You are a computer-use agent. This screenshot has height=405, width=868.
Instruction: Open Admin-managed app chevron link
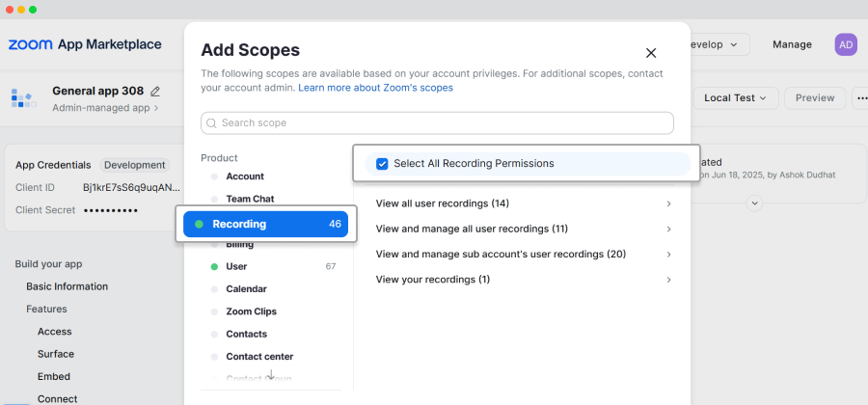[105, 108]
